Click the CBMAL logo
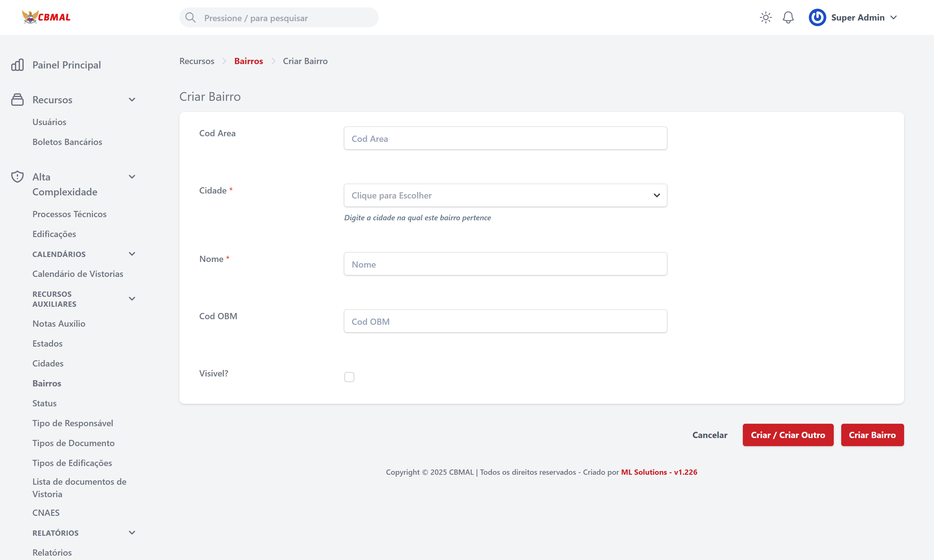Image resolution: width=934 pixels, height=560 pixels. pyautogui.click(x=46, y=17)
